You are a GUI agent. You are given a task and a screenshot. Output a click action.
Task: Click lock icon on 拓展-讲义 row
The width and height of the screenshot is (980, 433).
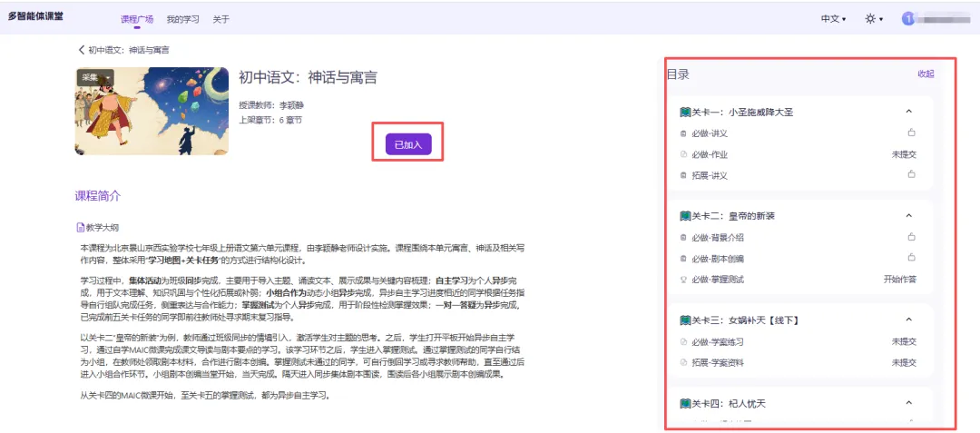tap(912, 173)
